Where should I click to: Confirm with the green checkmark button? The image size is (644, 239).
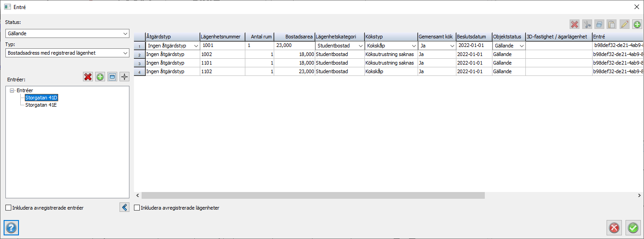633,228
